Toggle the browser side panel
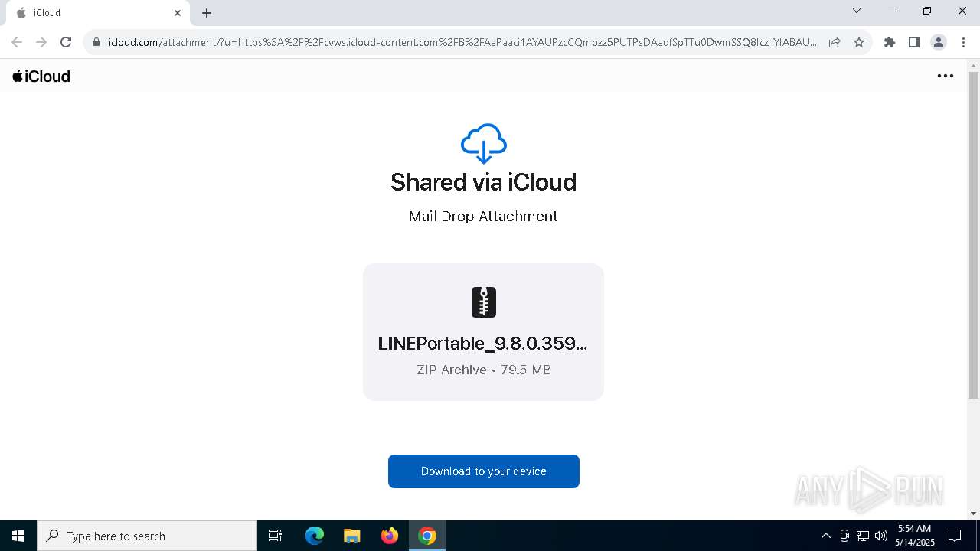This screenshot has height=551, width=980. click(x=914, y=42)
